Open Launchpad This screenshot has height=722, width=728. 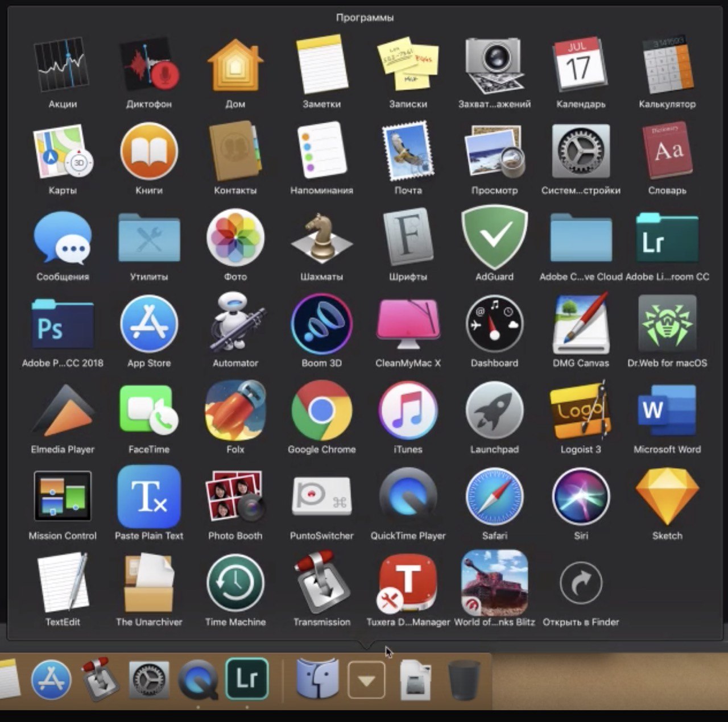click(x=495, y=410)
